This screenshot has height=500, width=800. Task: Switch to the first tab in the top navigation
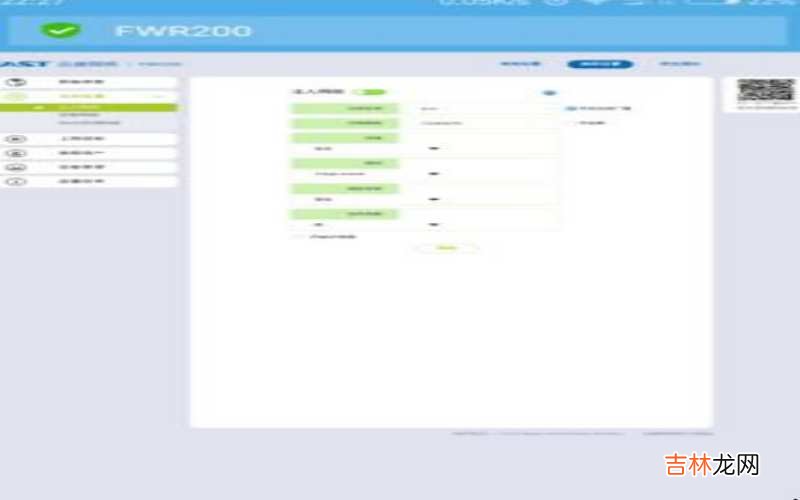click(520, 64)
